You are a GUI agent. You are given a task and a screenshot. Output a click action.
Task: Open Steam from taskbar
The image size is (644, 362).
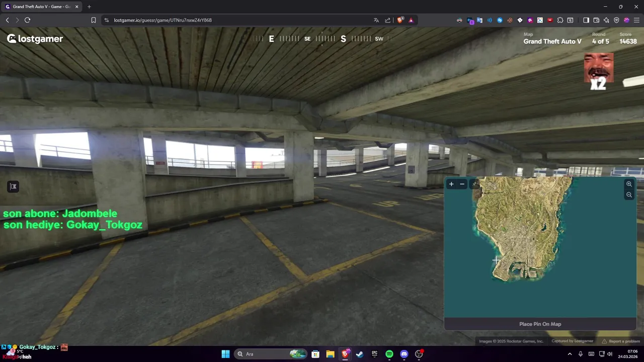360,354
